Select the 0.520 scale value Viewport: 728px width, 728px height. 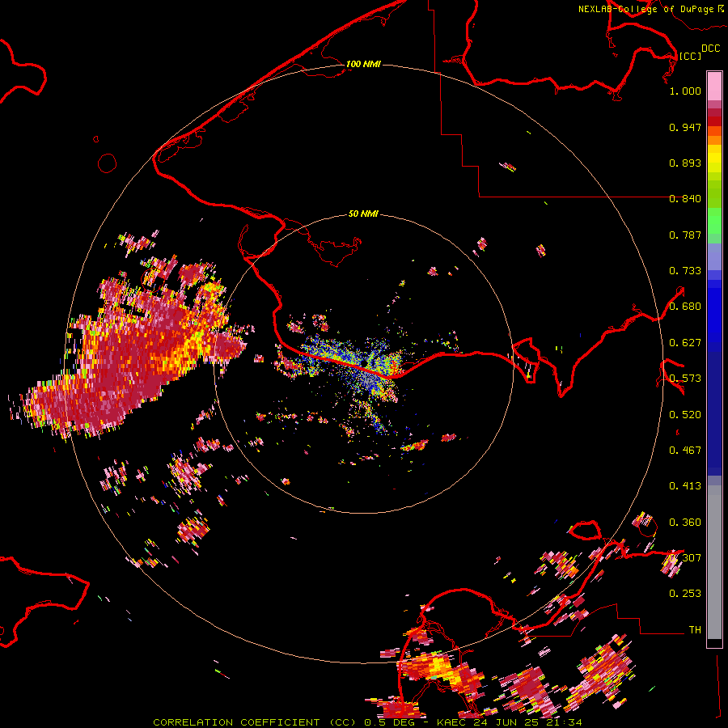(685, 415)
